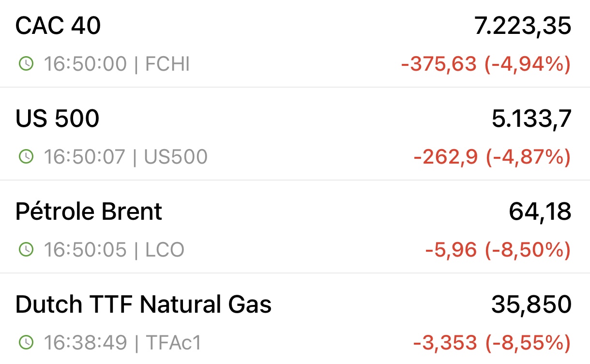
Task: Tap the Brent price 64,18
Action: click(x=540, y=212)
